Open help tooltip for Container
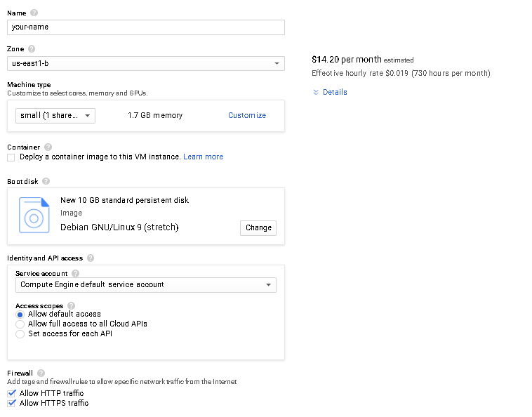532x417 pixels. [x=48, y=147]
